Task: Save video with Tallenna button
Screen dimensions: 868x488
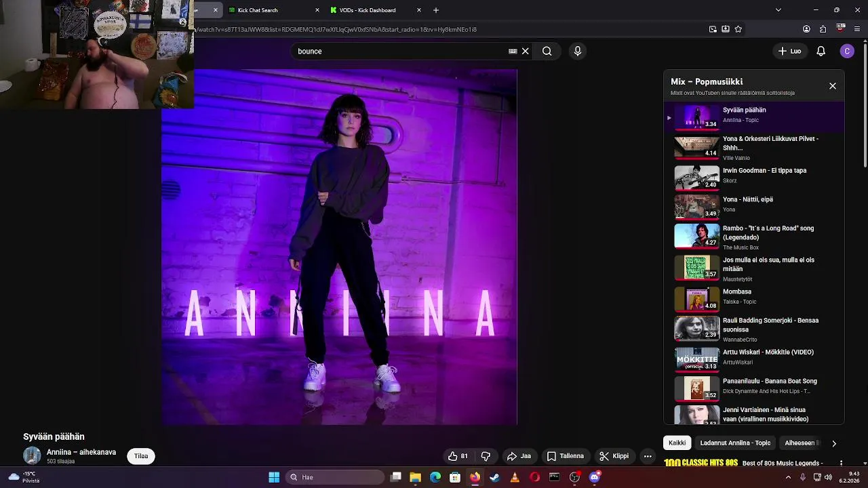Action: tap(566, 456)
